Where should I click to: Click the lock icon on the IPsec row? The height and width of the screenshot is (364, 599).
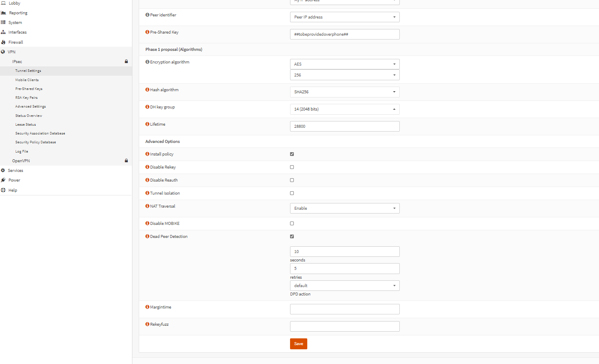126,61
